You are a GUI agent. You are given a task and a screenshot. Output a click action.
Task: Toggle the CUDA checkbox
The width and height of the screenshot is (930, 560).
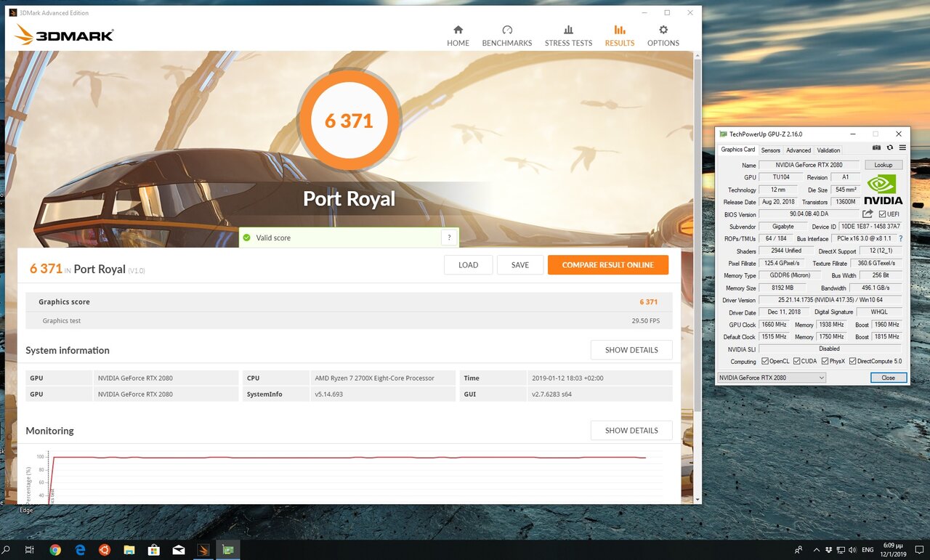797,361
